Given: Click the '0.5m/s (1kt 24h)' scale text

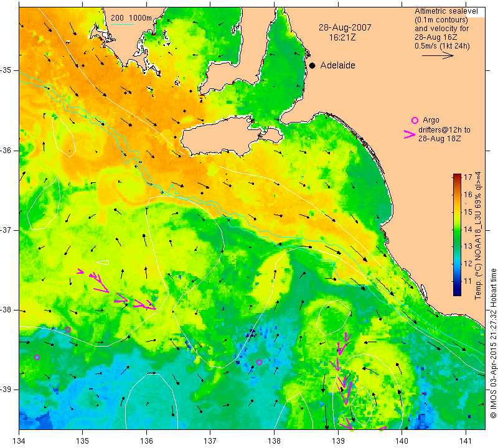Looking at the screenshot, I should point(442,46).
